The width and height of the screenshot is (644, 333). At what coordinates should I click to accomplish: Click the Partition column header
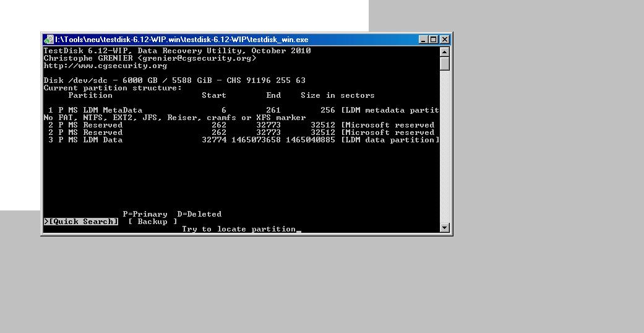point(90,95)
